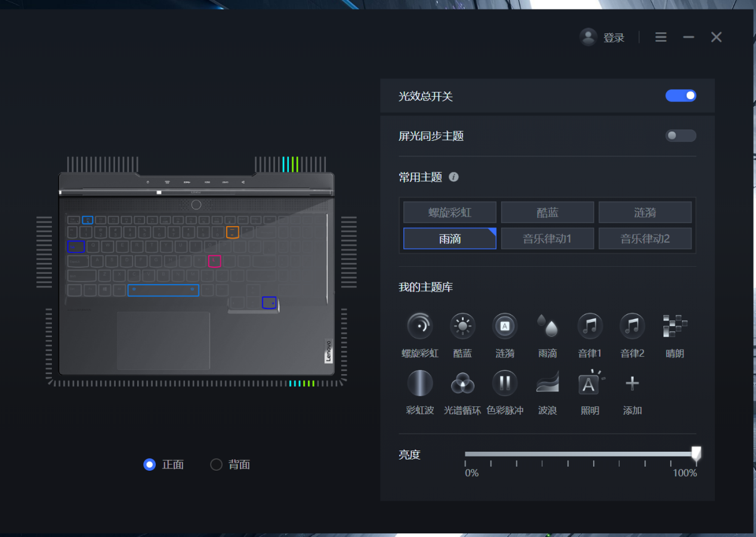Screen dimensions: 756x537
Task: Select the 晴朗 pixel-cloud theme icon
Action: pos(674,326)
